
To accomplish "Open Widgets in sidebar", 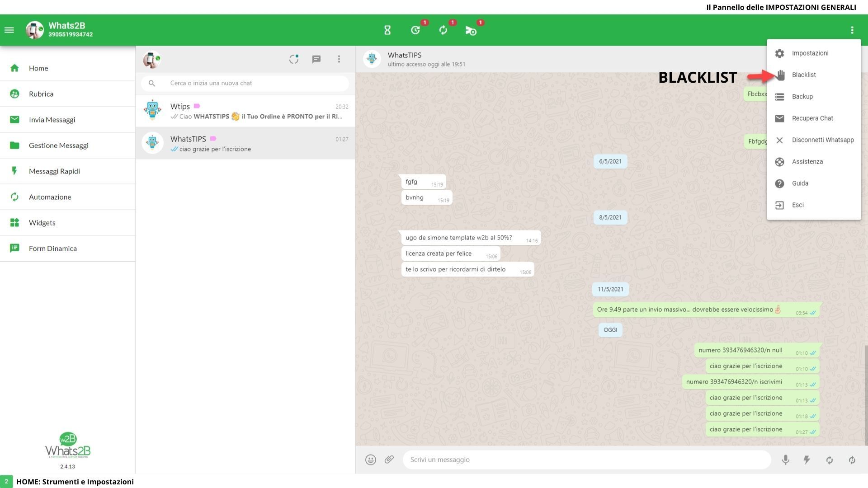I will coord(67,223).
